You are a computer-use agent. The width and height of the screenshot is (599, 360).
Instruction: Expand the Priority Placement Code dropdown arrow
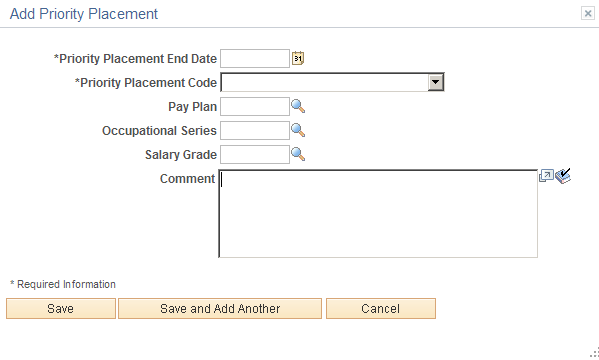pos(435,82)
